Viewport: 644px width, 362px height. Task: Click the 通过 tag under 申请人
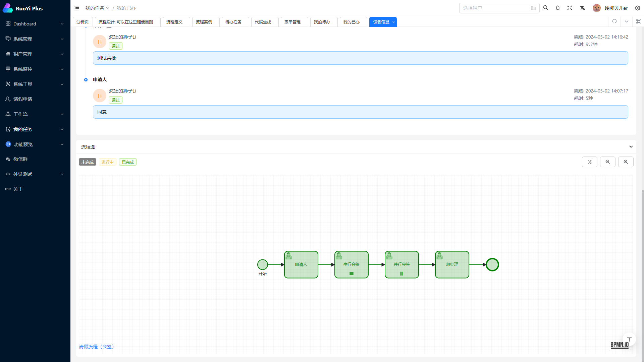(x=116, y=100)
